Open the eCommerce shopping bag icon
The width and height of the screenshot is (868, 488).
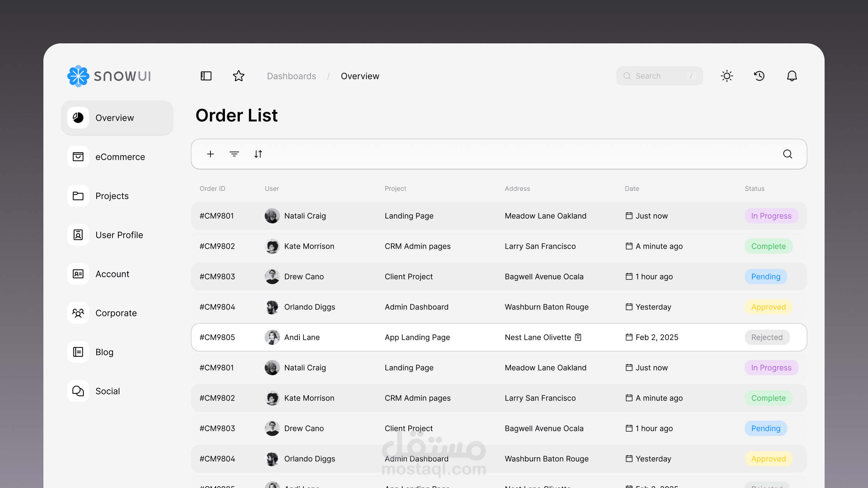pos(78,157)
